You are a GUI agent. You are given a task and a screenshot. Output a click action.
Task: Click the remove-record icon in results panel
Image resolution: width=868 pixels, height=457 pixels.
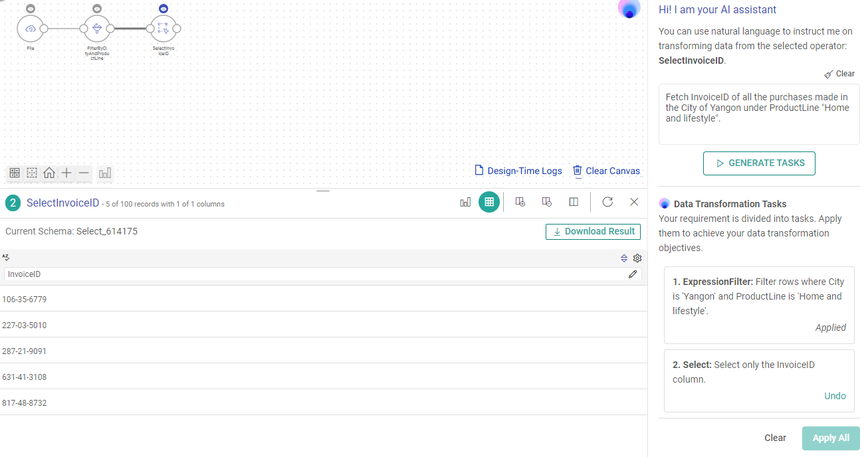(547, 201)
